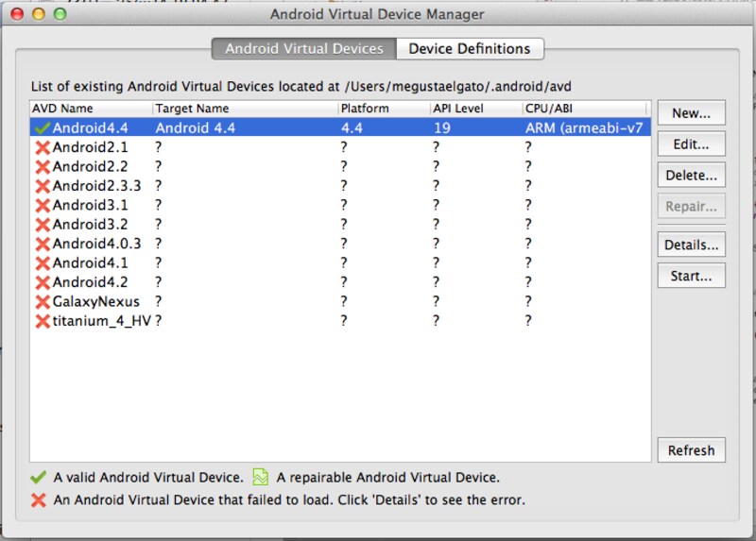The height and width of the screenshot is (541, 756).
Task: Refresh the AVD list
Action: pos(691,450)
